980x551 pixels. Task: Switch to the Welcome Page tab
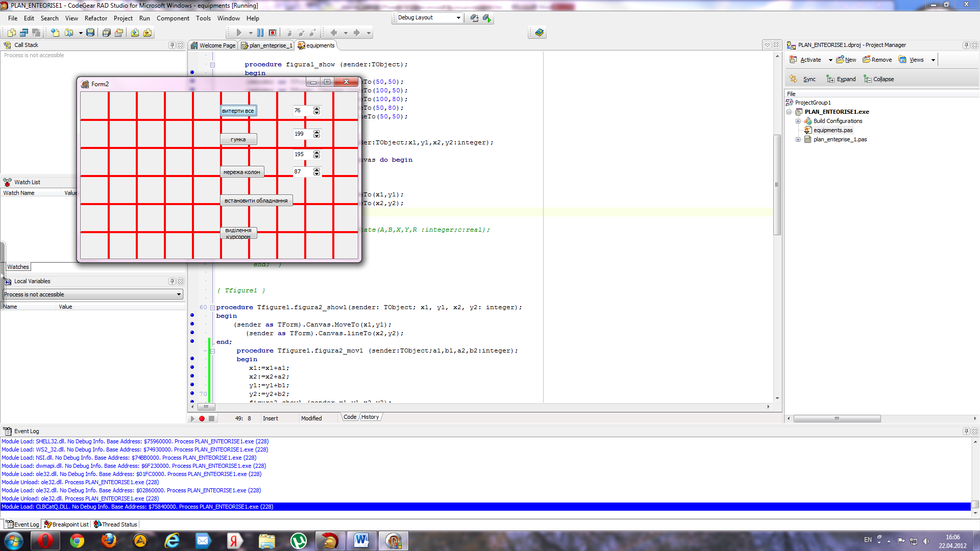click(x=213, y=45)
